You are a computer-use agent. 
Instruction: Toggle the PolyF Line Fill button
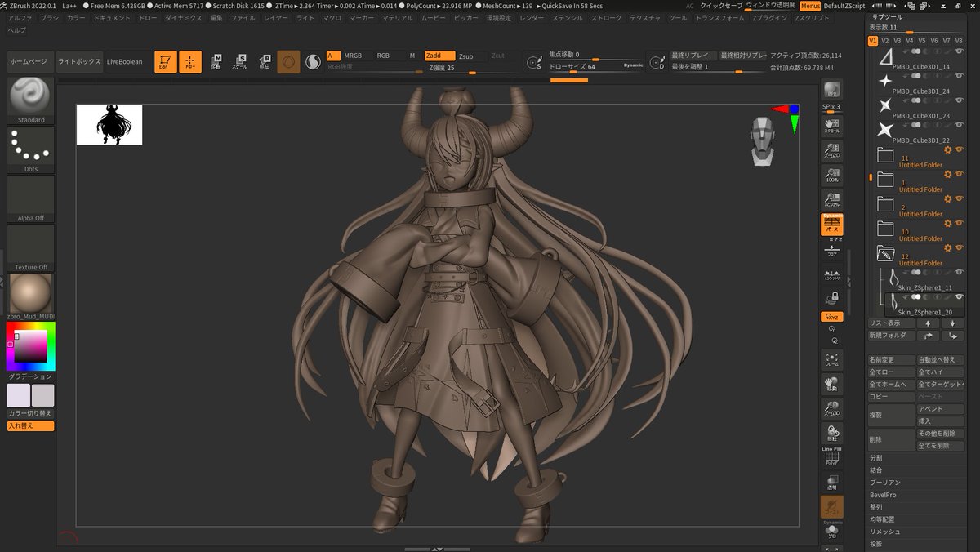832,458
